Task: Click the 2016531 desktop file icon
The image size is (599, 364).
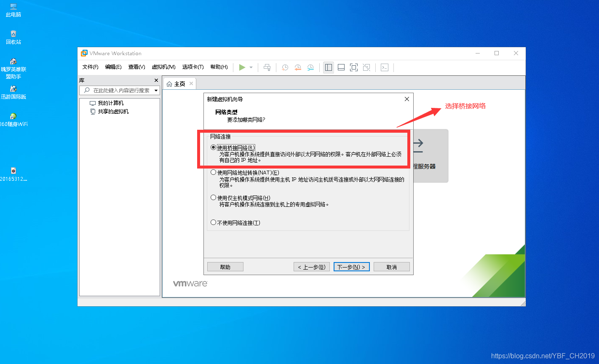Action: coord(13,174)
